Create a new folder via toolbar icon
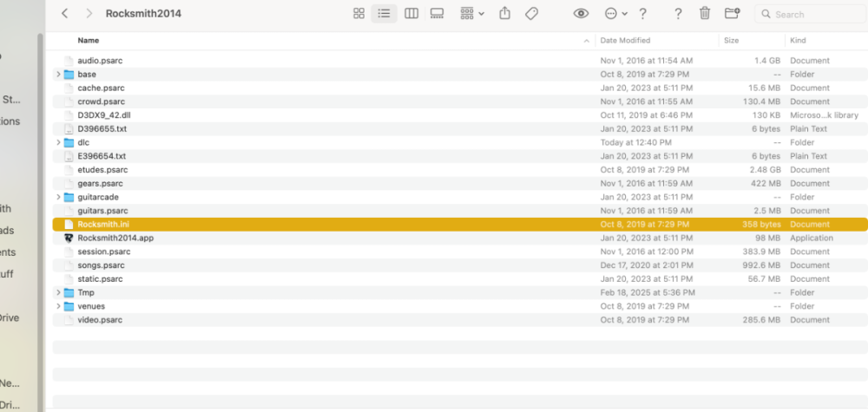 (732, 14)
